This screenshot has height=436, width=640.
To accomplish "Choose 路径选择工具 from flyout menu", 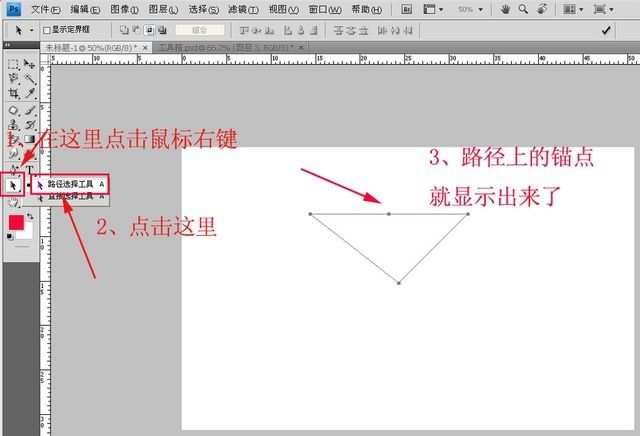I will tap(70, 185).
